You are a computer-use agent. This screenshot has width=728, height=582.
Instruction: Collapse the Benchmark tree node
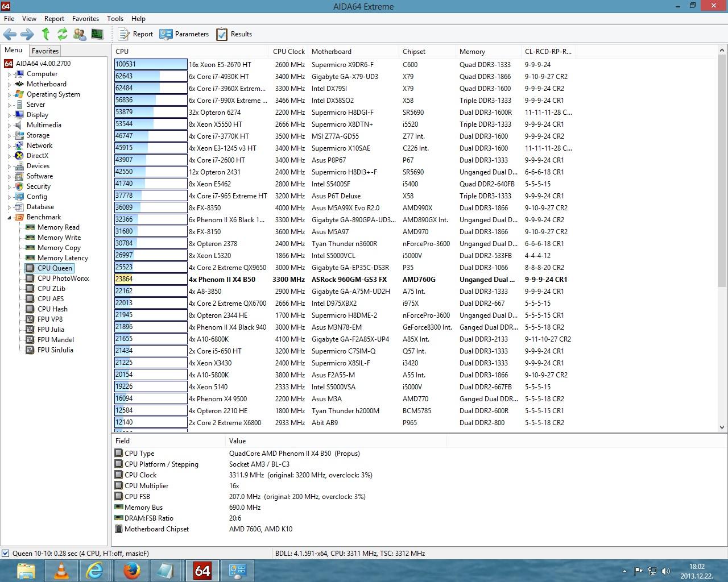point(9,217)
